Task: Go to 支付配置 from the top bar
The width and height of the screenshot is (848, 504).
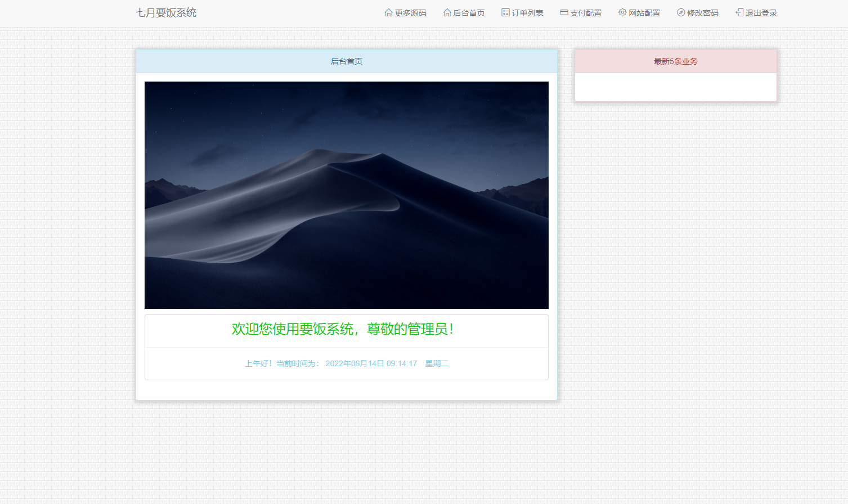Action: tap(585, 12)
